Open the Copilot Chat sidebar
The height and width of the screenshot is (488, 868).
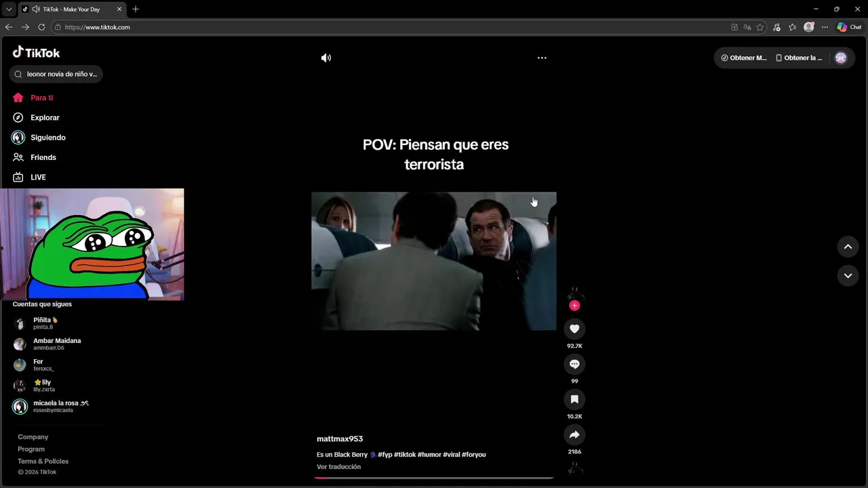(849, 27)
